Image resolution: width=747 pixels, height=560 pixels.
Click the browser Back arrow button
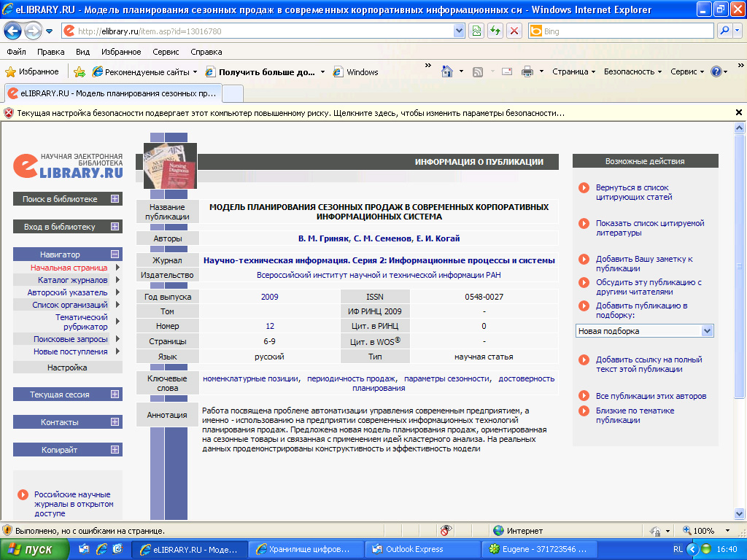point(13,31)
